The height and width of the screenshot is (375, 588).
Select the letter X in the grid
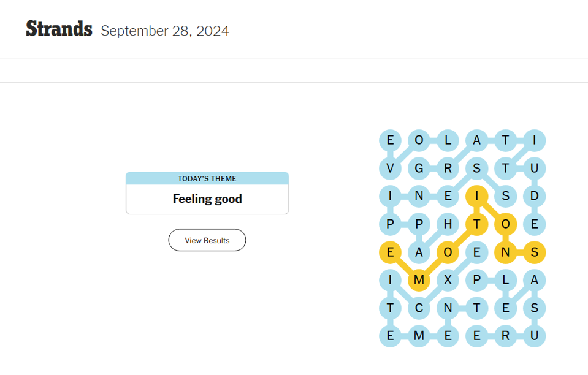(448, 280)
